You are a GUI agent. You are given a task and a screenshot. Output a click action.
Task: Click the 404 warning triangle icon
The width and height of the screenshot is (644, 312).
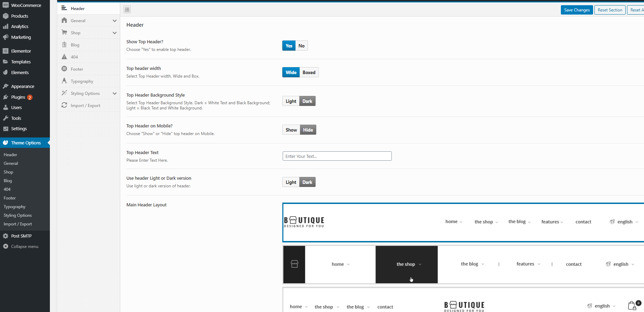click(x=64, y=57)
